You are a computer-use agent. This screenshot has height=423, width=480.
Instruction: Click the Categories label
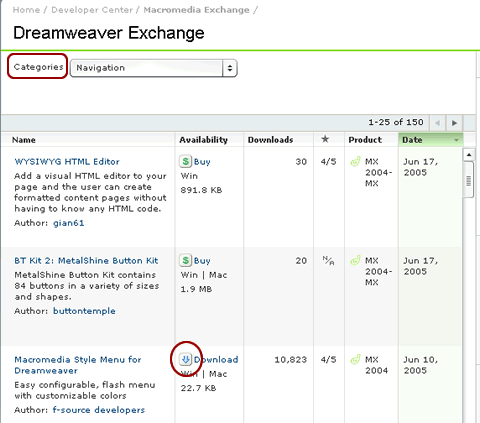pos(38,67)
